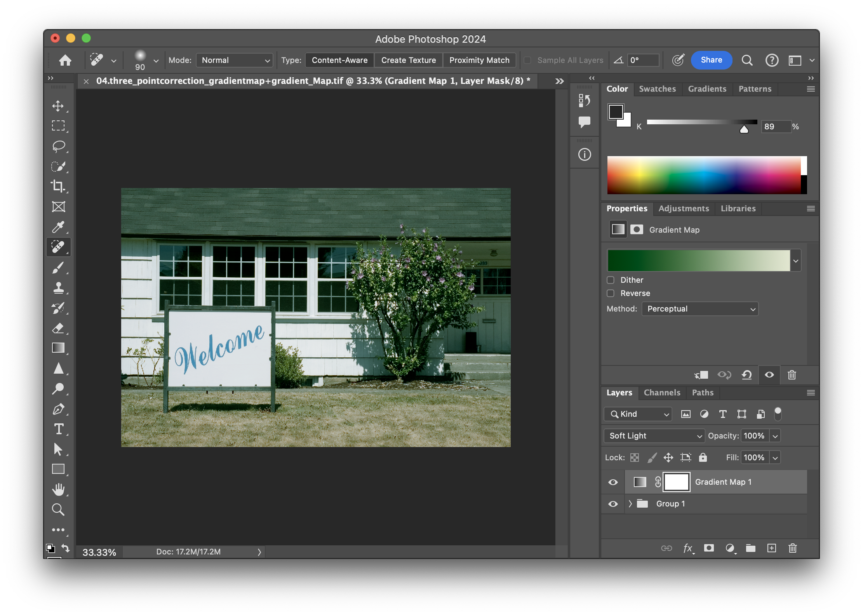Select the Hand tool

58,489
